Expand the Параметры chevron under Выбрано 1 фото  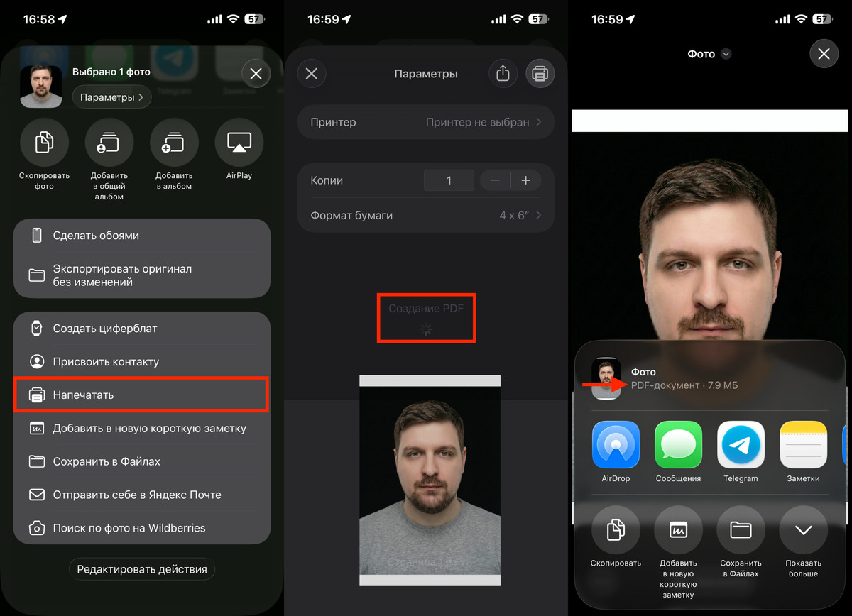click(111, 97)
